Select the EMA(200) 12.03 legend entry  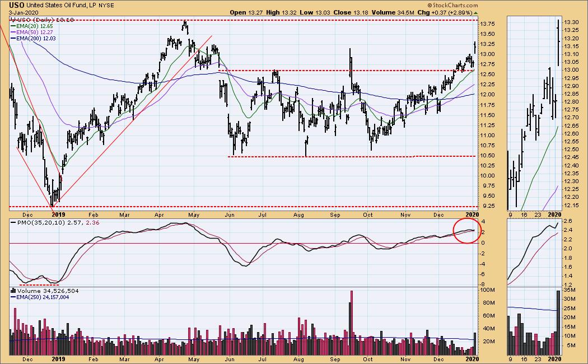pos(36,38)
